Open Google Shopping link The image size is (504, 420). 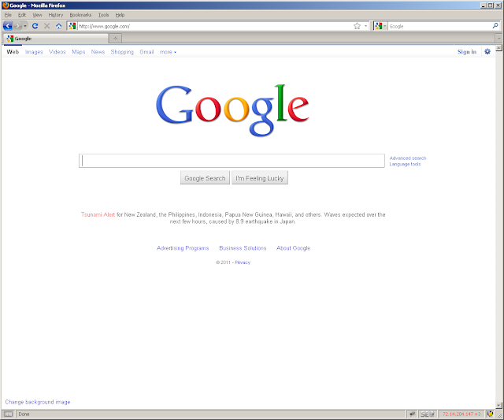click(x=122, y=52)
